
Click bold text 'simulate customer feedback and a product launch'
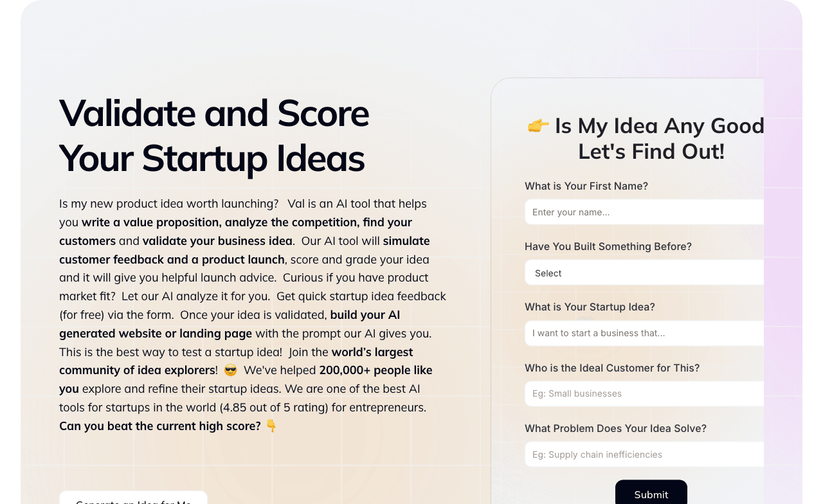tap(244, 250)
